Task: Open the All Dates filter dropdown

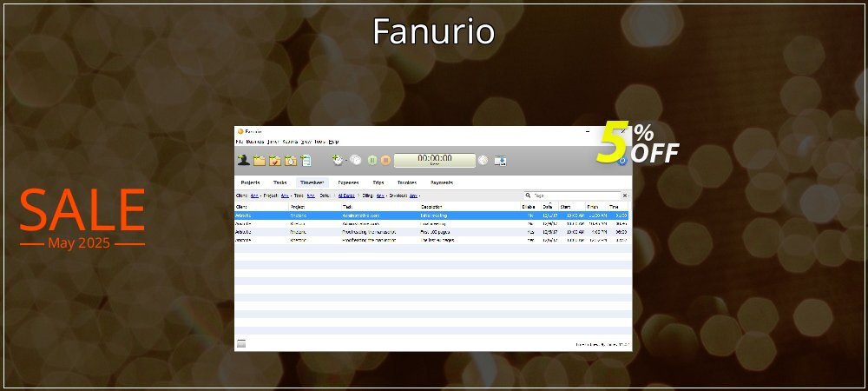Action: tap(347, 195)
